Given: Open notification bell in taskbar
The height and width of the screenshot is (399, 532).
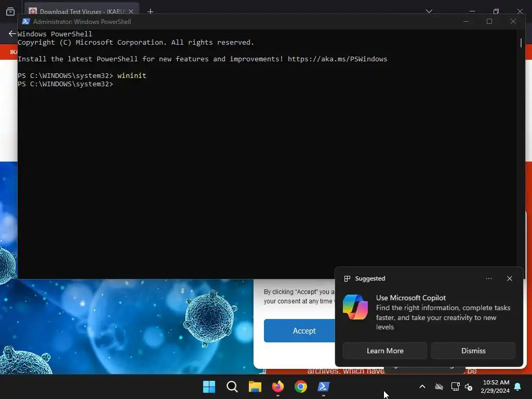Looking at the screenshot, I should click(x=518, y=387).
